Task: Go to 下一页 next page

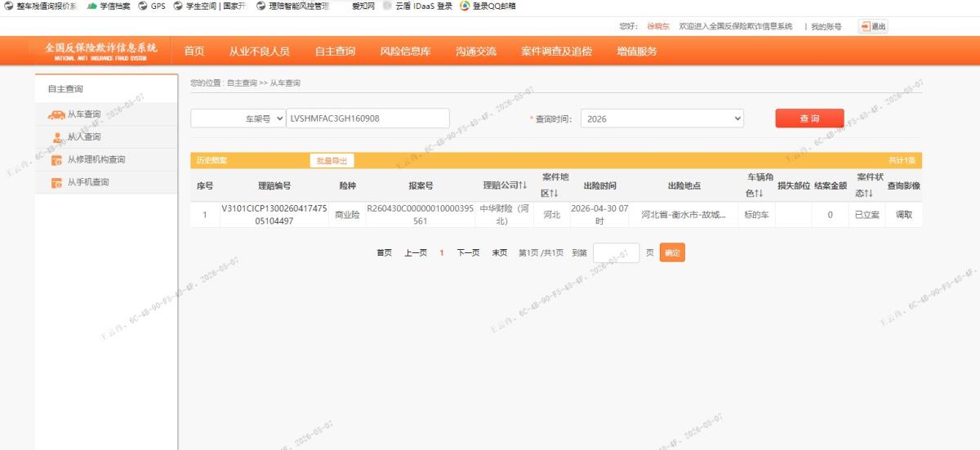Action: tap(468, 253)
